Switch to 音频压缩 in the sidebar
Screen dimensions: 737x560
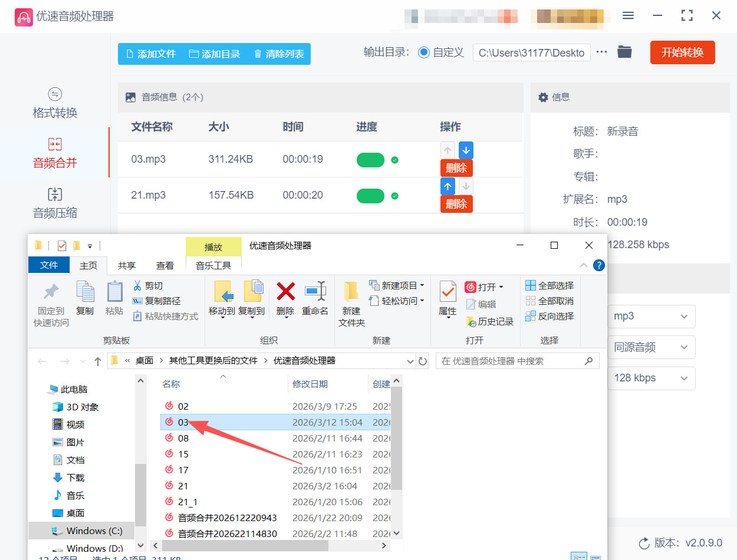(54, 203)
